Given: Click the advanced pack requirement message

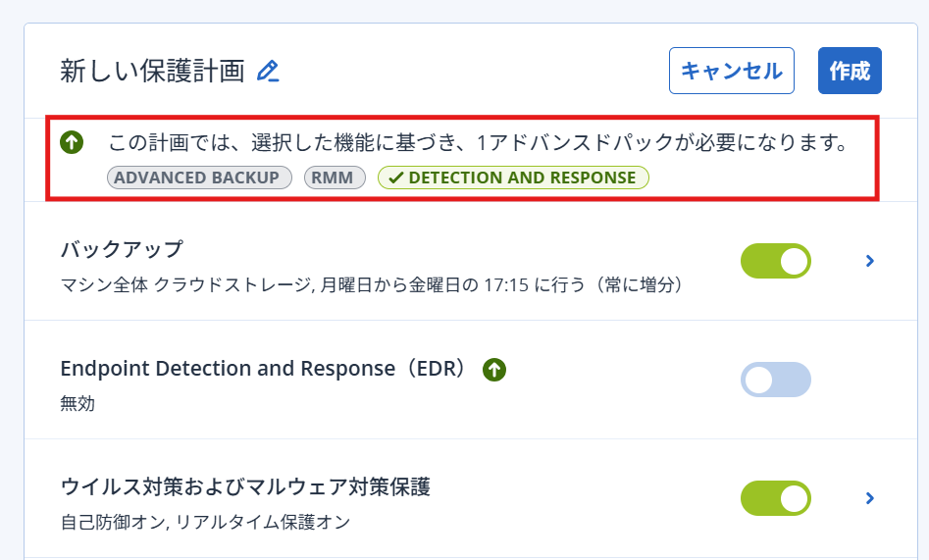Looking at the screenshot, I should pyautogui.click(x=477, y=144).
